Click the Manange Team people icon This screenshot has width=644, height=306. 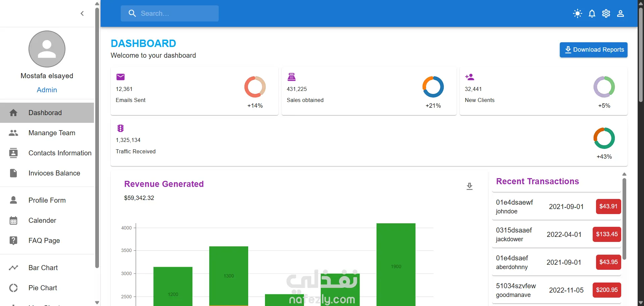point(13,133)
